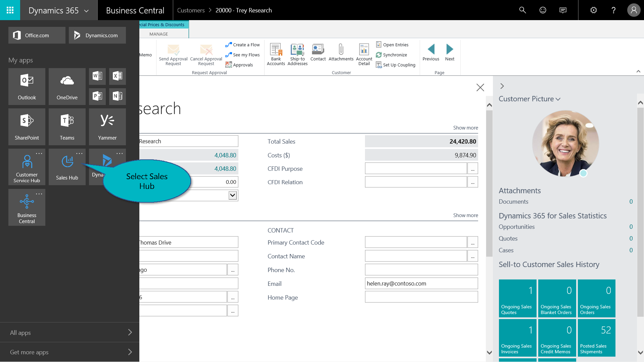Click the Email input field
The height and width of the screenshot is (362, 644).
[421, 283]
